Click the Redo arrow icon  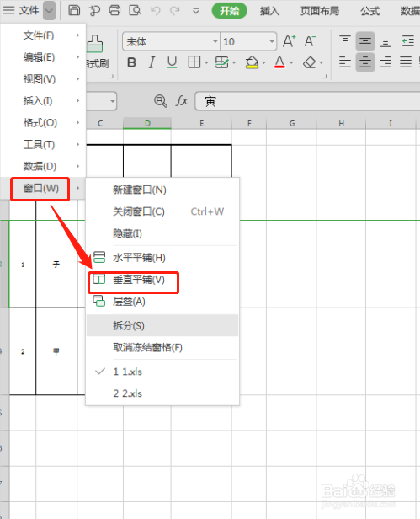tap(174, 11)
